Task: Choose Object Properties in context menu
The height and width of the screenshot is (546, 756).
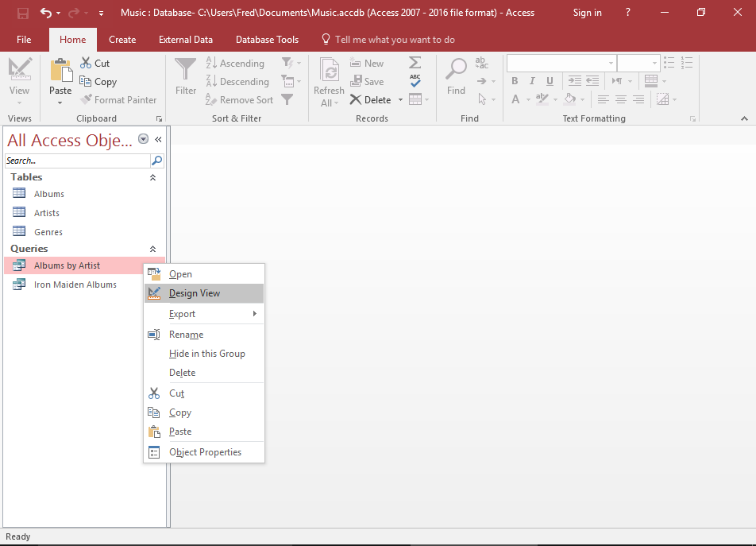Action: 204,452
